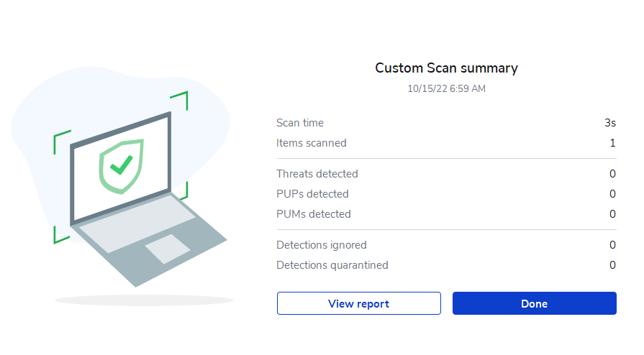
Task: Click the 3s scan time value
Action: tap(610, 123)
